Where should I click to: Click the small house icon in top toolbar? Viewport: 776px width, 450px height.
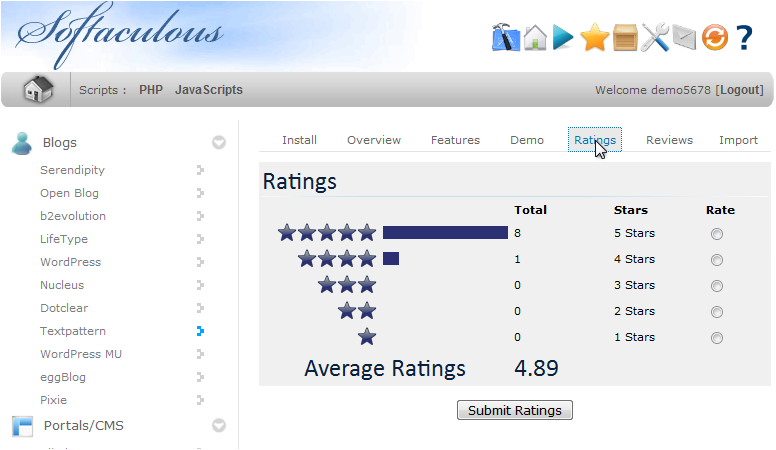(535, 38)
